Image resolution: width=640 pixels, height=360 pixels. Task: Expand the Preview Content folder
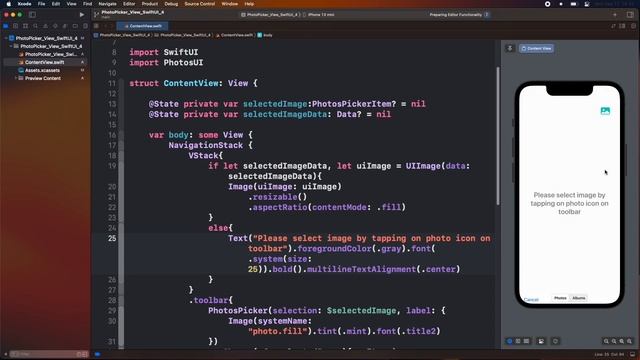16,78
